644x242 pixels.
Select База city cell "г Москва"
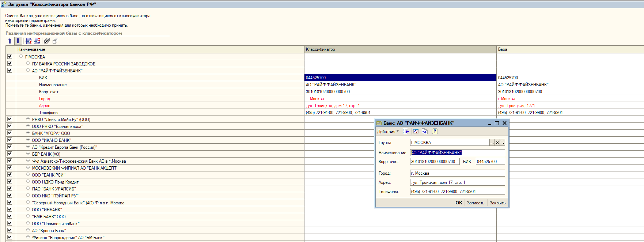[x=570, y=99]
